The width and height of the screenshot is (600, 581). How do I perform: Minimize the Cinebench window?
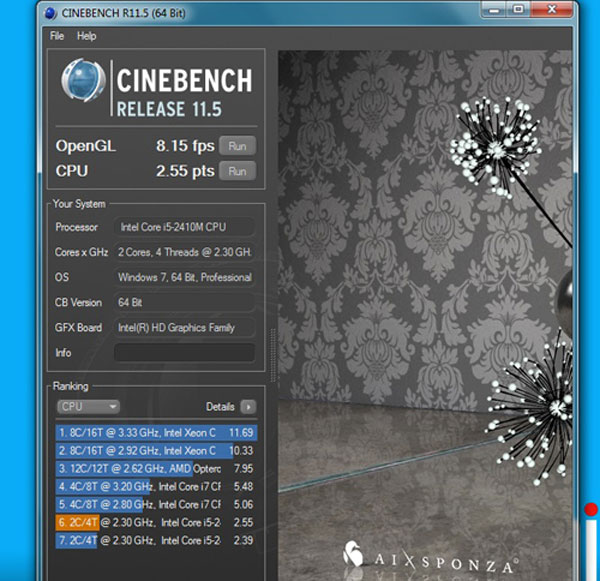tap(494, 9)
